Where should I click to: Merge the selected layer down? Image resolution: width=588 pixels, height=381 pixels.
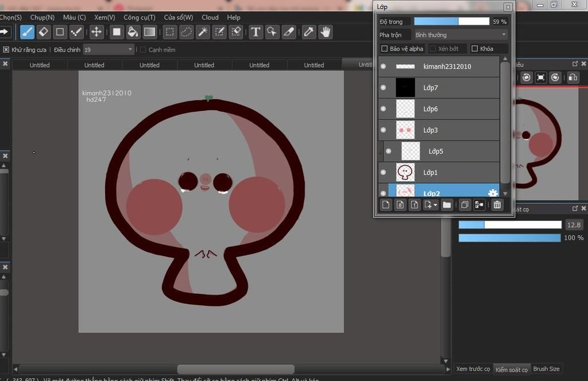(479, 205)
